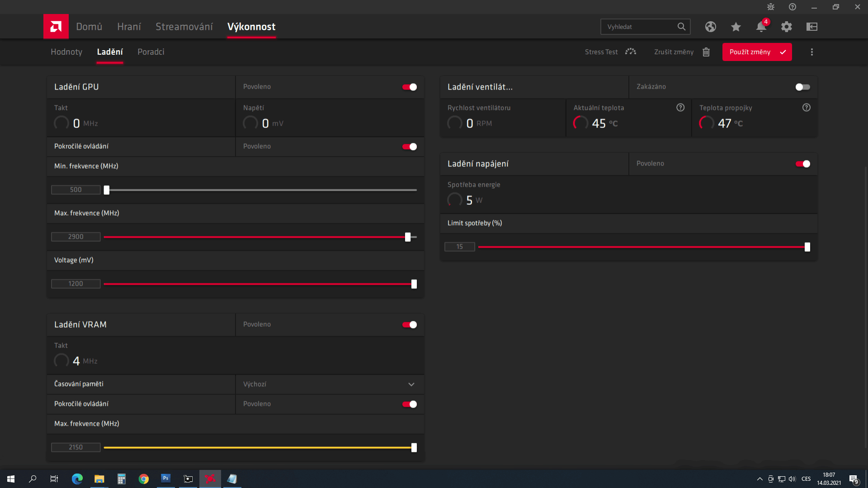Image resolution: width=868 pixels, height=488 pixels.
Task: Toggle Ladění VRAM switch
Action: [x=410, y=324]
